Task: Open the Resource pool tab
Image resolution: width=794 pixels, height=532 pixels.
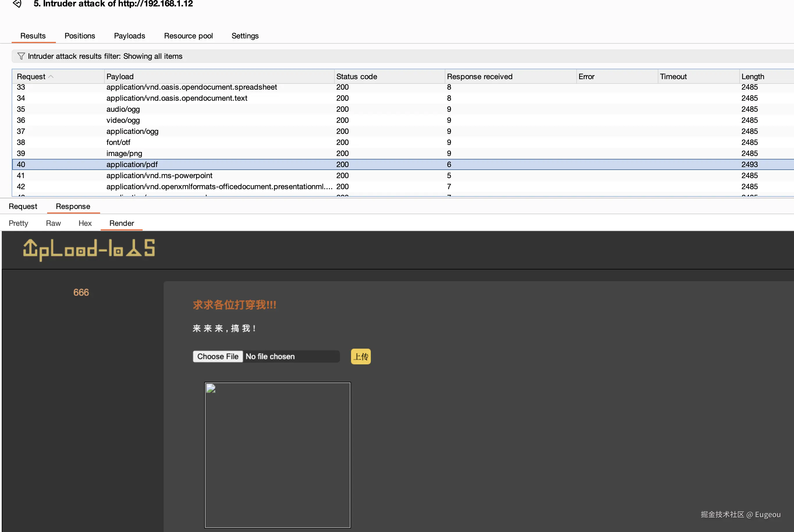Action: (x=188, y=36)
